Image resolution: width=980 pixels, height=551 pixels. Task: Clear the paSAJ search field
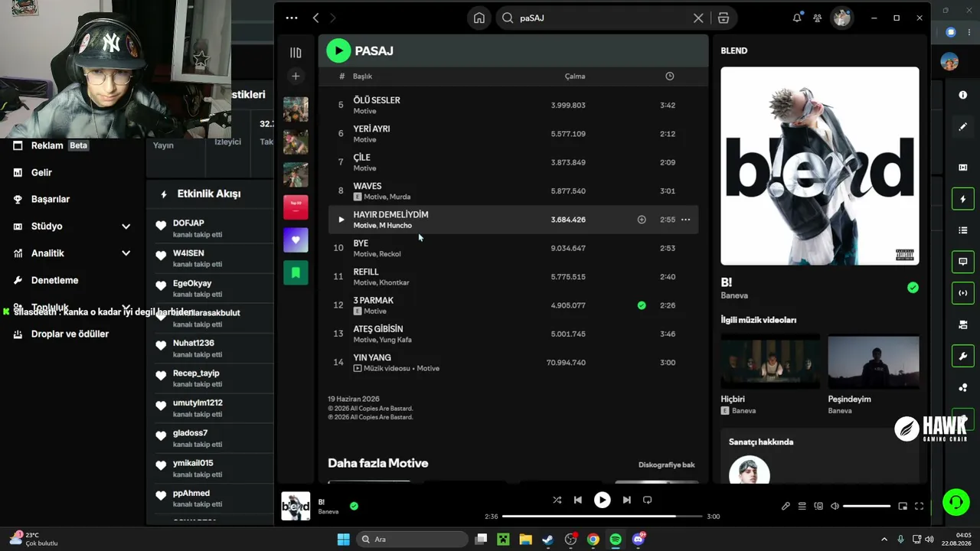pyautogui.click(x=698, y=18)
